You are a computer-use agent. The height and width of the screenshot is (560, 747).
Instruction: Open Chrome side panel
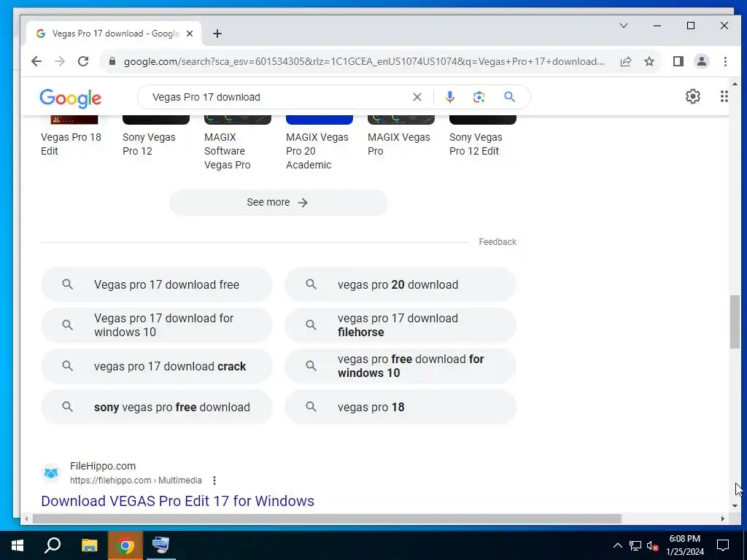(x=678, y=61)
